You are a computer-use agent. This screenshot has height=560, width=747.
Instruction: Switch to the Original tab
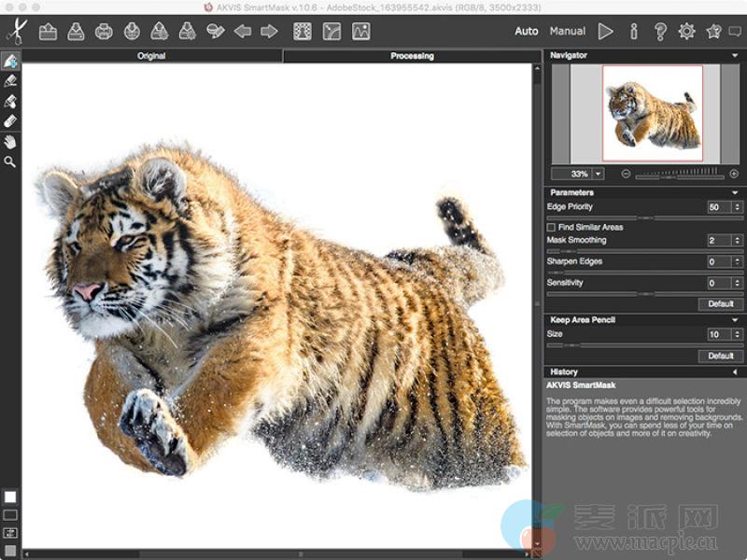151,56
